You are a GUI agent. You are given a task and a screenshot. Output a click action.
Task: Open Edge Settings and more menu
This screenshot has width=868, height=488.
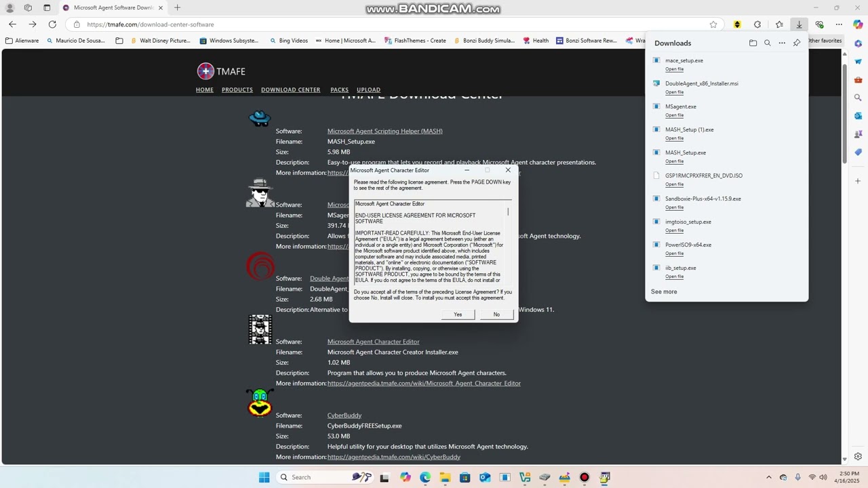point(839,24)
